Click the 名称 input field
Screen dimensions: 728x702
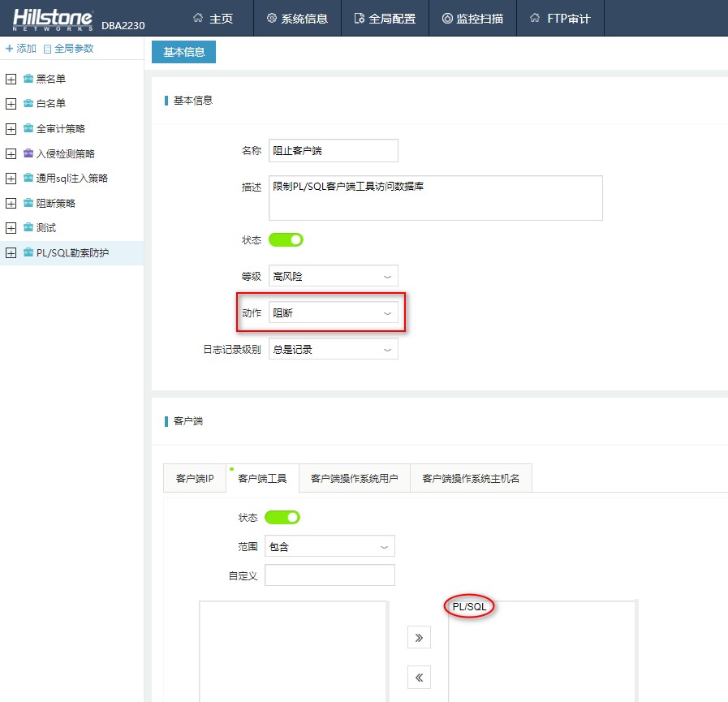coord(334,150)
